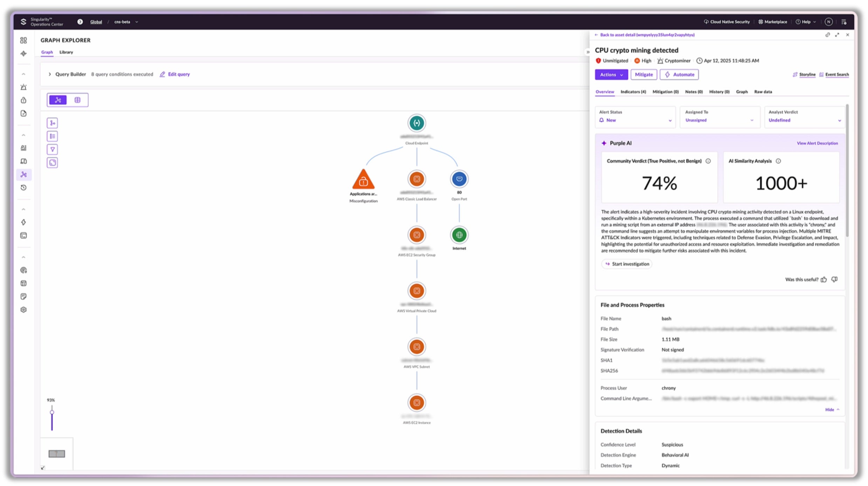Click the Mitigate button

(x=643, y=75)
